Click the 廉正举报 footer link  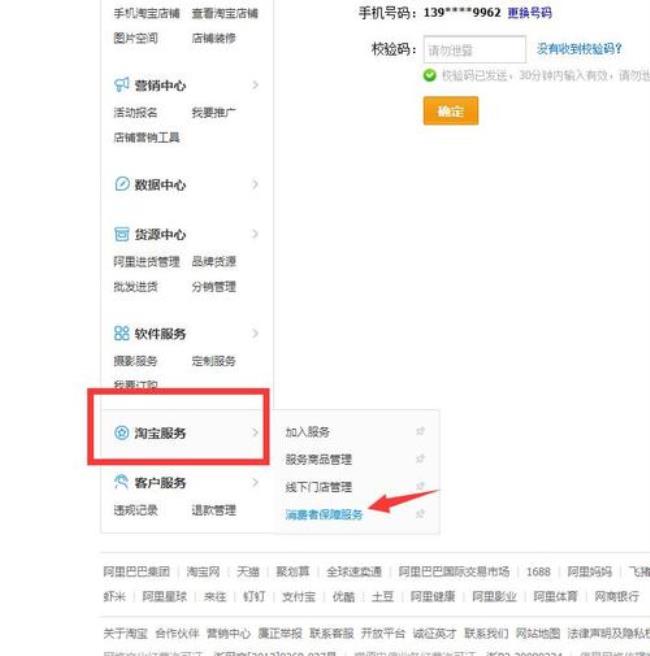click(x=280, y=633)
